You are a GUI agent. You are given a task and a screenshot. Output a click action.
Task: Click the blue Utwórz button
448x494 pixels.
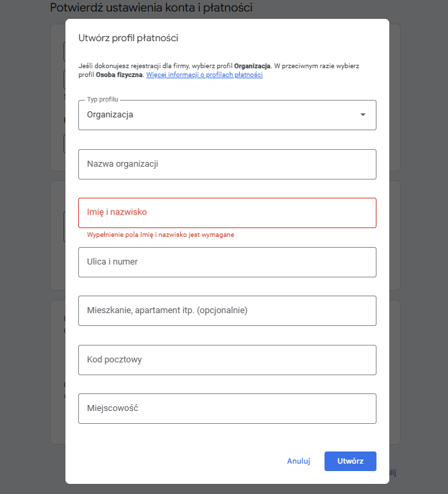[350, 461]
